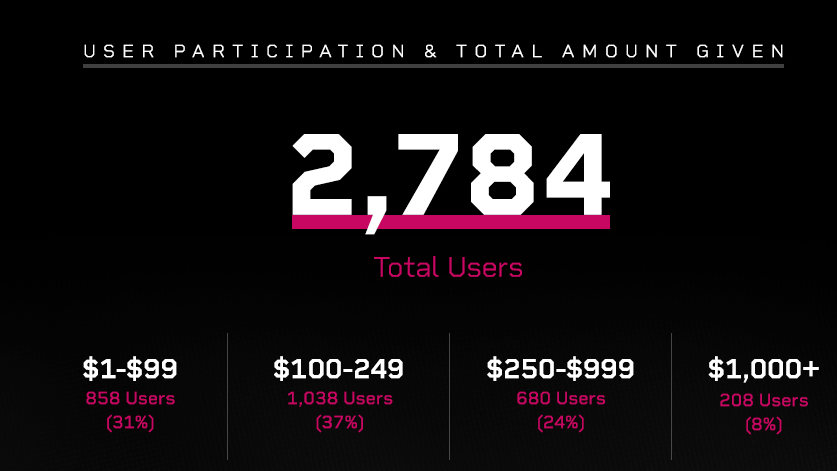This screenshot has width=837, height=471.
Task: Select the $100-249 donation tier
Action: click(x=339, y=369)
